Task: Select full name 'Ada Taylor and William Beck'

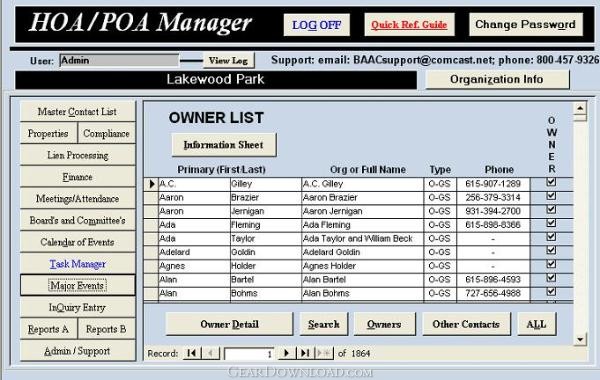Action: click(x=362, y=238)
